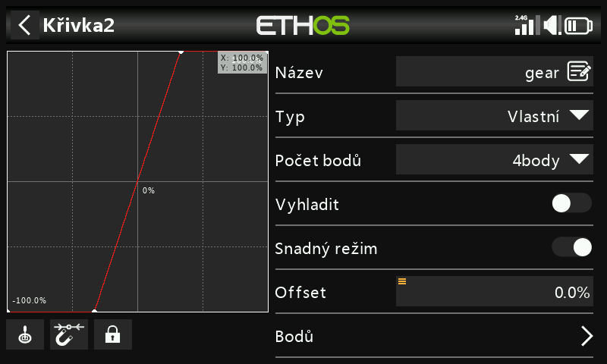Click the ETHOS logo in header

pyautogui.click(x=303, y=25)
